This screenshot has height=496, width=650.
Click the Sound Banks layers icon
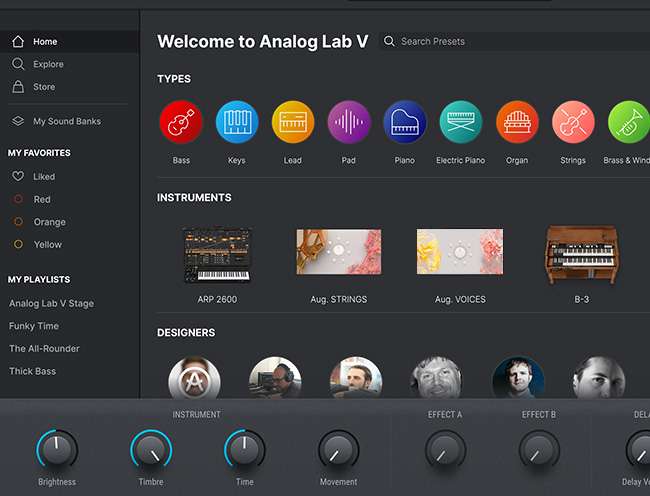coord(18,121)
